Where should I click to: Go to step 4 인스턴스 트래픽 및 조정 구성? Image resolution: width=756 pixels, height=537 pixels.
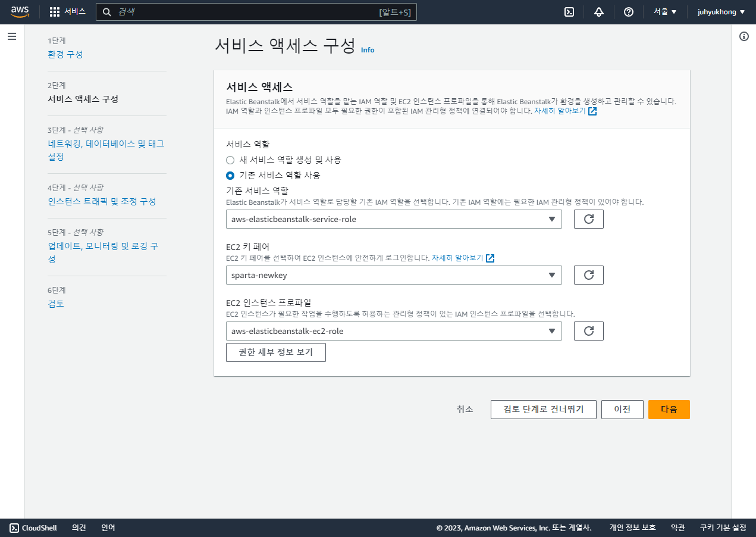tap(102, 201)
